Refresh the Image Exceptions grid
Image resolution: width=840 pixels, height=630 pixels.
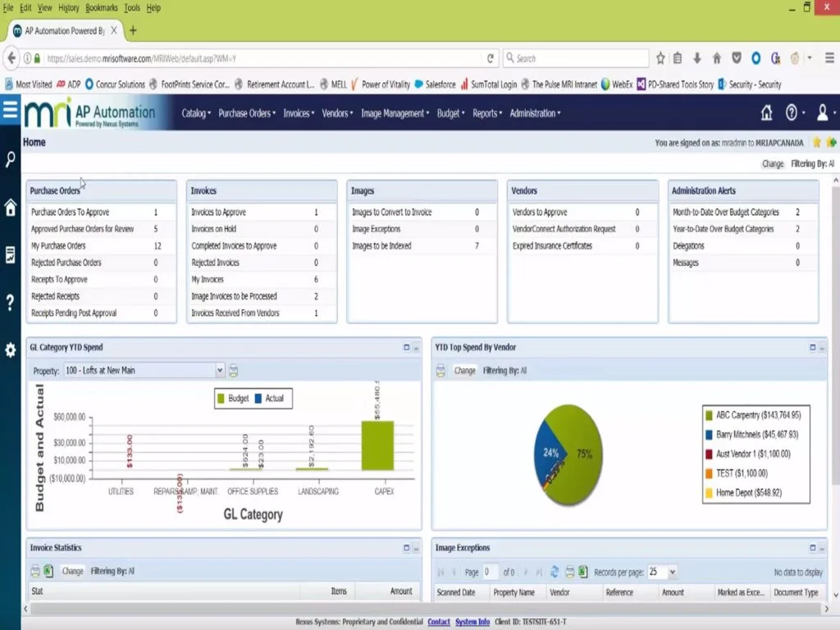(555, 572)
